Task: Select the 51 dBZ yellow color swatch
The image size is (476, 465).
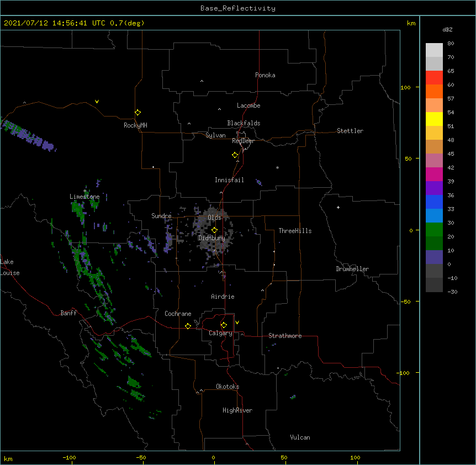Action: point(434,119)
